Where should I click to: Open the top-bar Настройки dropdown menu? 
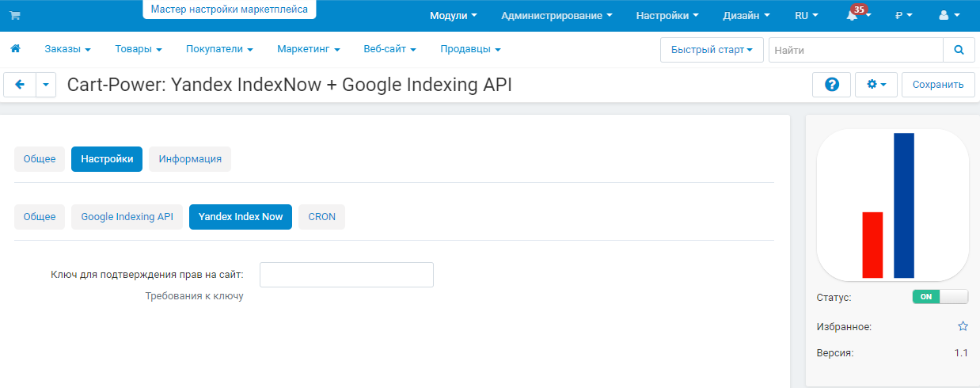tap(667, 16)
